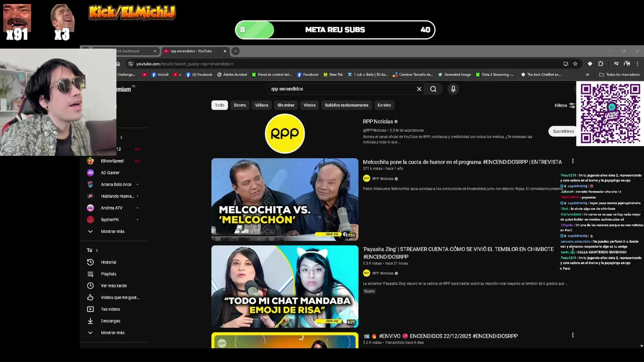
Task: Close the rpp encendidos YouTube tab
Action: (x=225, y=51)
